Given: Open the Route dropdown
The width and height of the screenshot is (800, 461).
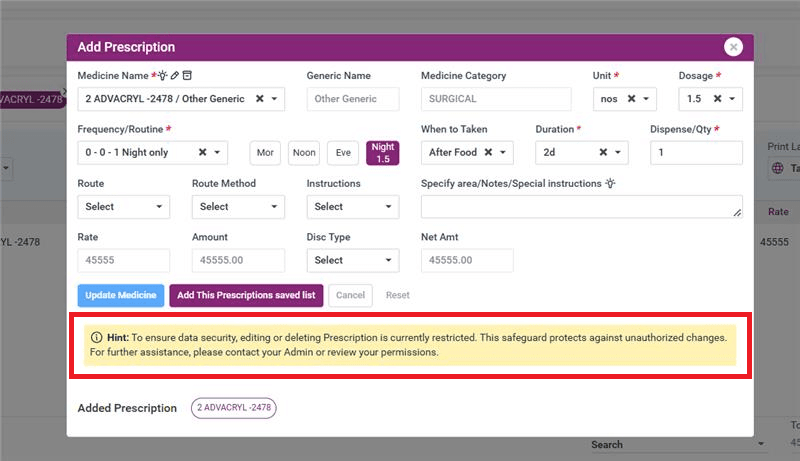Looking at the screenshot, I should tap(123, 207).
